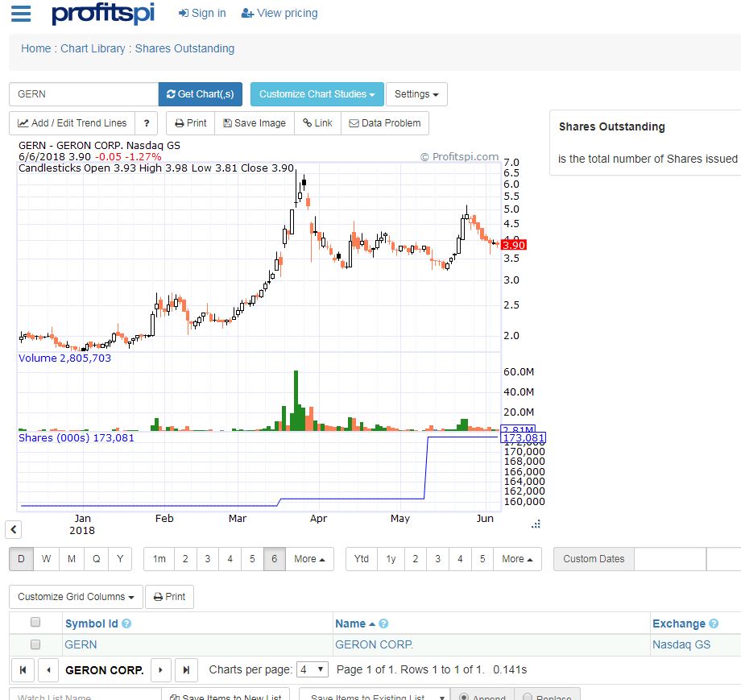Go to last chart page icon
This screenshot has height=700, width=741.
186,669
